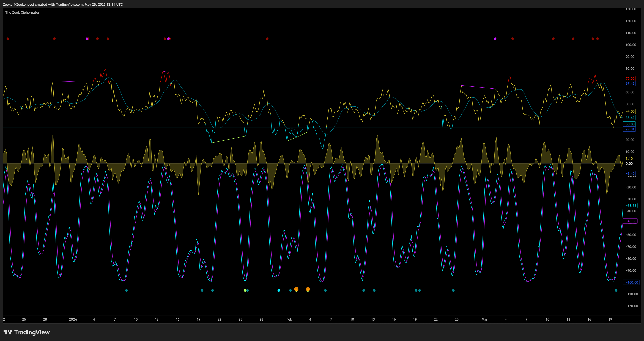Image resolution: width=644 pixels, height=341 pixels.
Task: Click the 110.00 axis tick
Action: click(x=631, y=33)
